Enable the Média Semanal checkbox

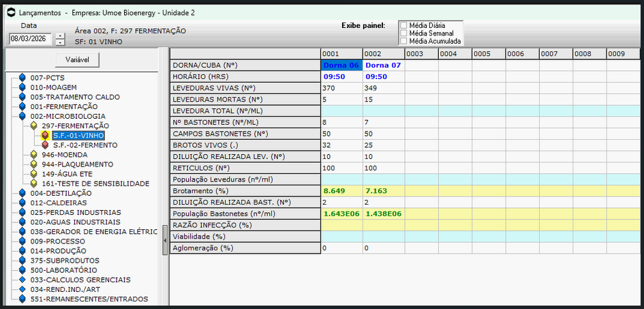pos(403,33)
